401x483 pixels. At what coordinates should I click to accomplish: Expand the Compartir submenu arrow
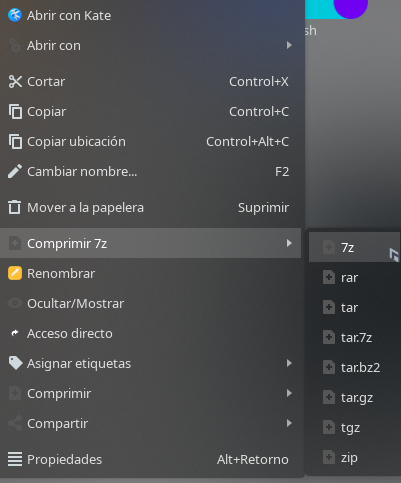pos(289,423)
